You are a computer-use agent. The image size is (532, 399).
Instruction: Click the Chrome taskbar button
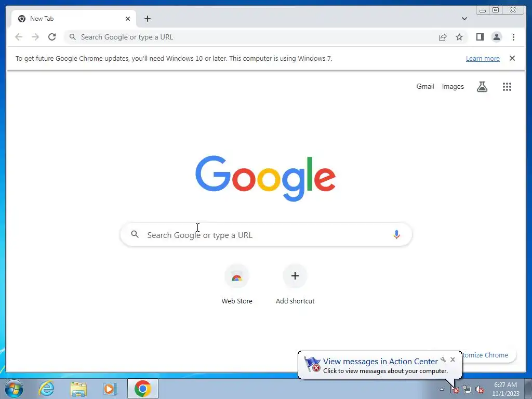click(143, 389)
